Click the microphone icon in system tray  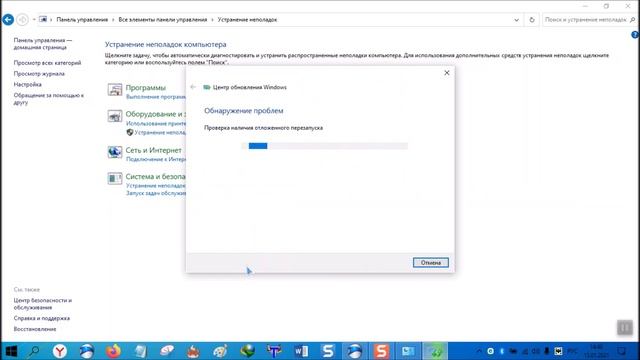(547, 351)
